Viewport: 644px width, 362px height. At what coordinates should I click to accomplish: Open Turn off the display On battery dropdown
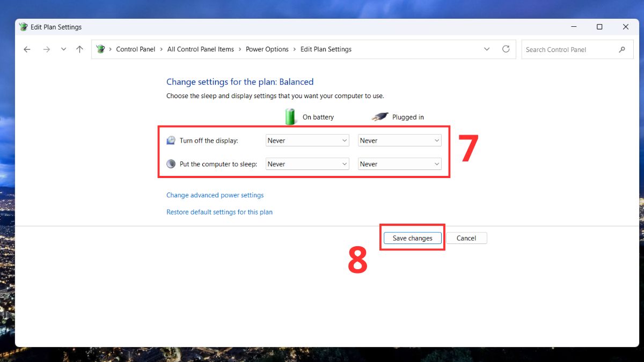(308, 141)
